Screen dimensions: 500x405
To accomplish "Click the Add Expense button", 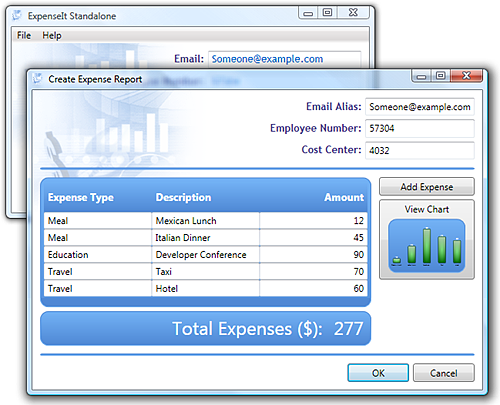I will pyautogui.click(x=427, y=187).
